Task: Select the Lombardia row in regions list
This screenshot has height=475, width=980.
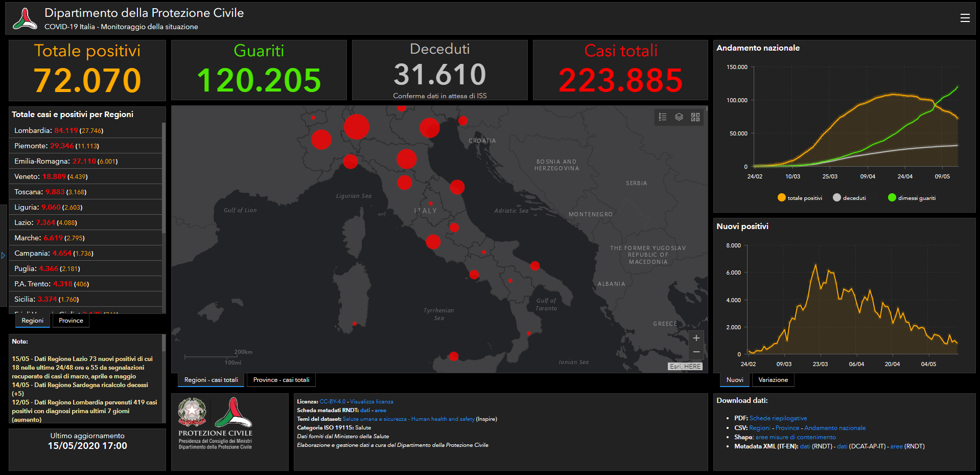Action: pos(86,130)
